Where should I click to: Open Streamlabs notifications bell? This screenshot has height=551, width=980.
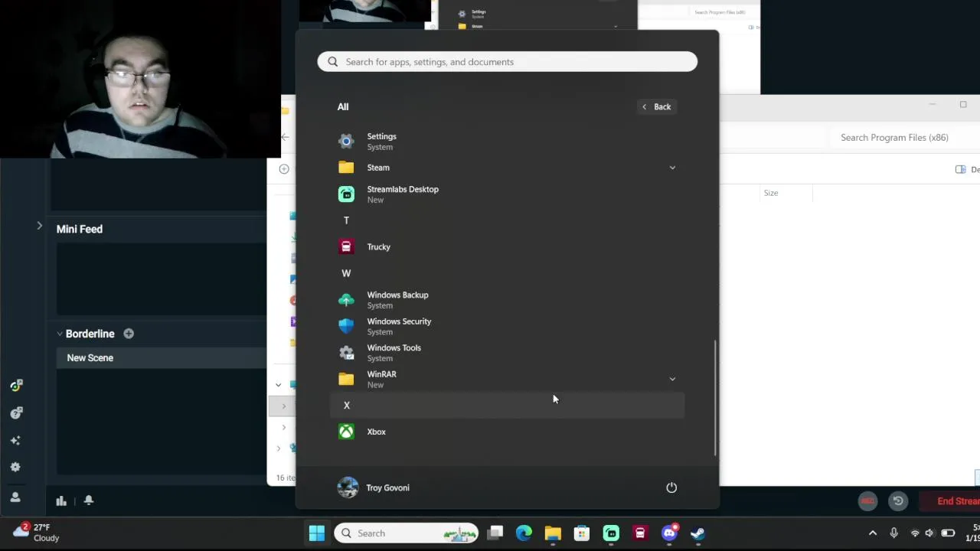point(89,500)
